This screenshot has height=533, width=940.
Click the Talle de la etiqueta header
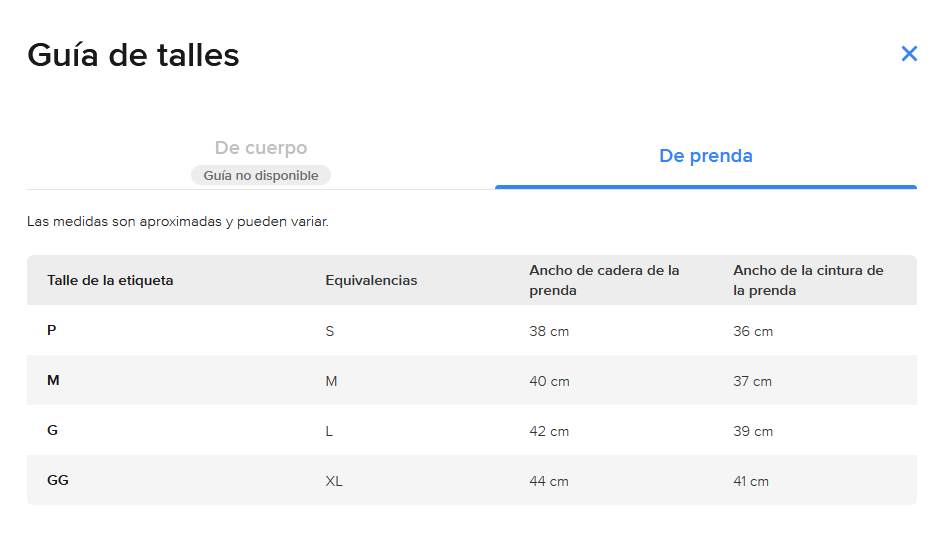pyautogui.click(x=110, y=280)
